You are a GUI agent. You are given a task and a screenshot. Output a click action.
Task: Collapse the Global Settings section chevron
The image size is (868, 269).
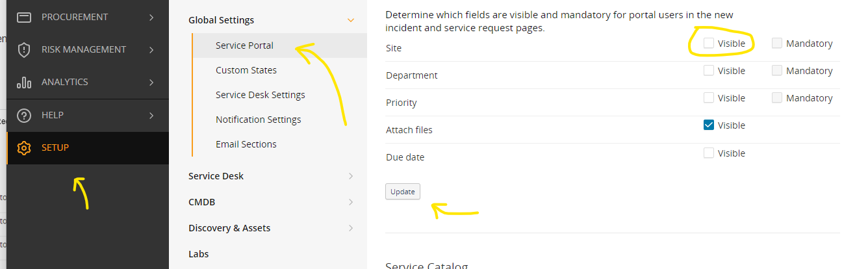click(x=351, y=20)
